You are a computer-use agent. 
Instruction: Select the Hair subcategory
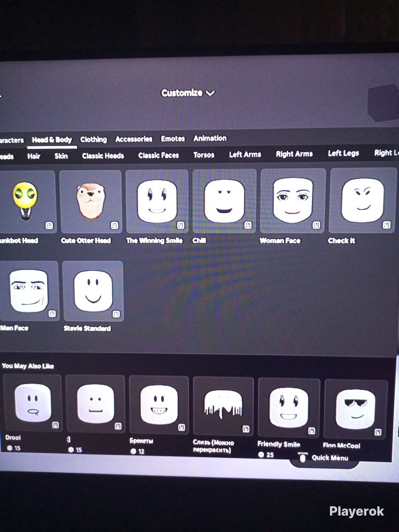(34, 156)
